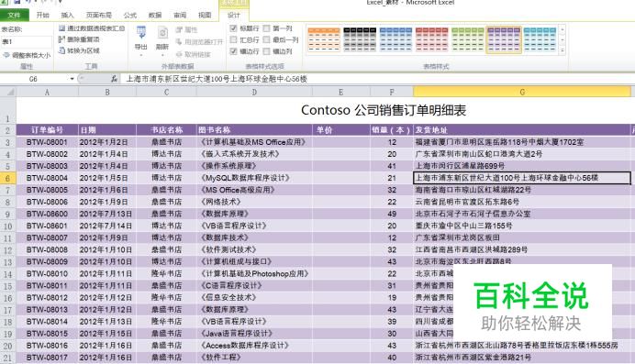Click the Refresh (刷新) icon
Screen dimensions: 635x364
point(162,33)
